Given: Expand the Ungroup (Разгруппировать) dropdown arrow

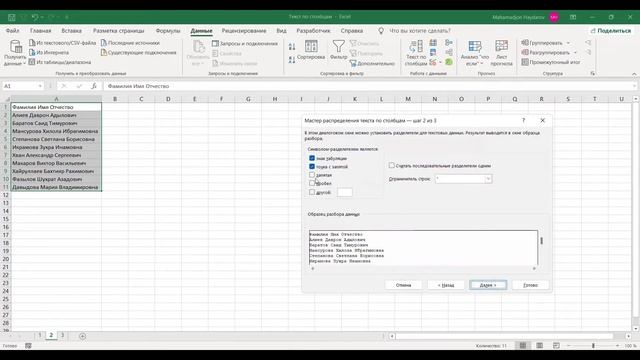Looking at the screenshot, I should (575, 53).
